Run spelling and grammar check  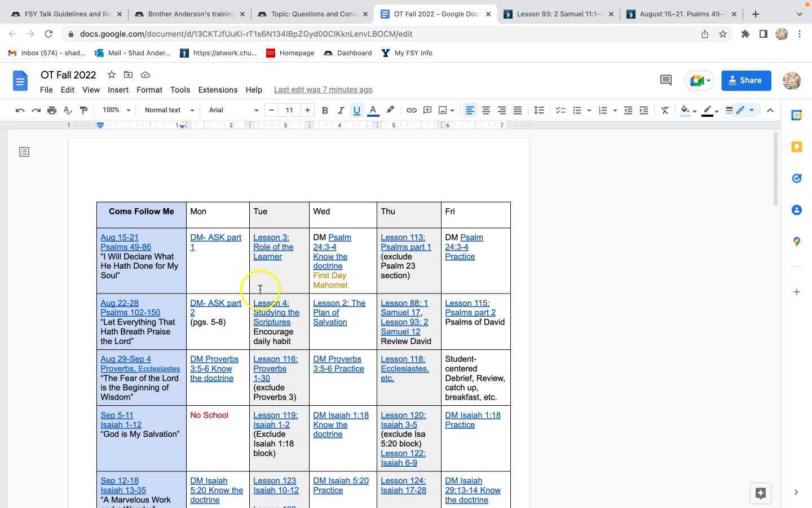coord(67,110)
